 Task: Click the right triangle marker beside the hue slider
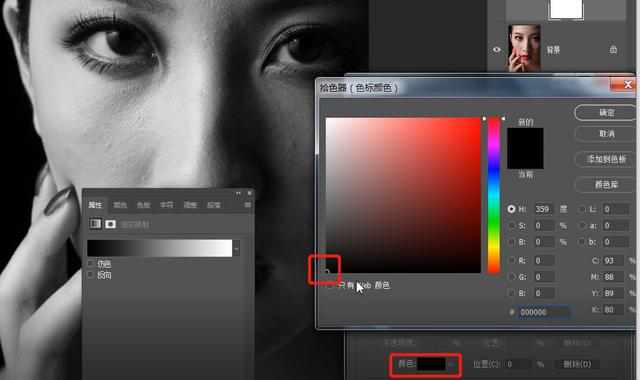503,118
